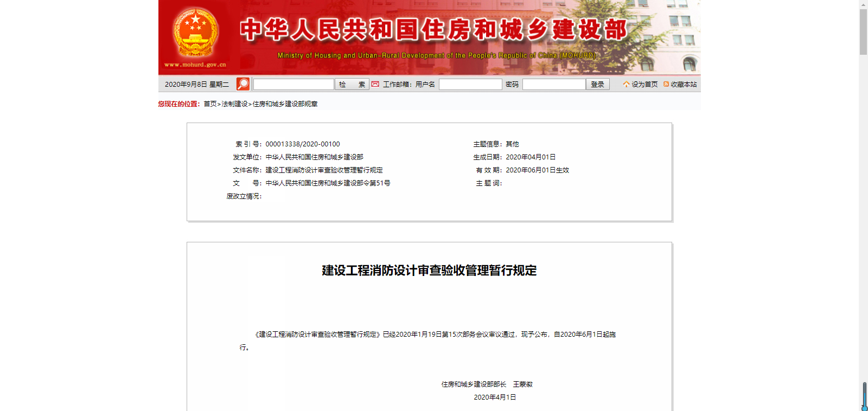Open 首页 in the breadcrumb navigation
This screenshot has height=411, width=868.
click(x=210, y=104)
